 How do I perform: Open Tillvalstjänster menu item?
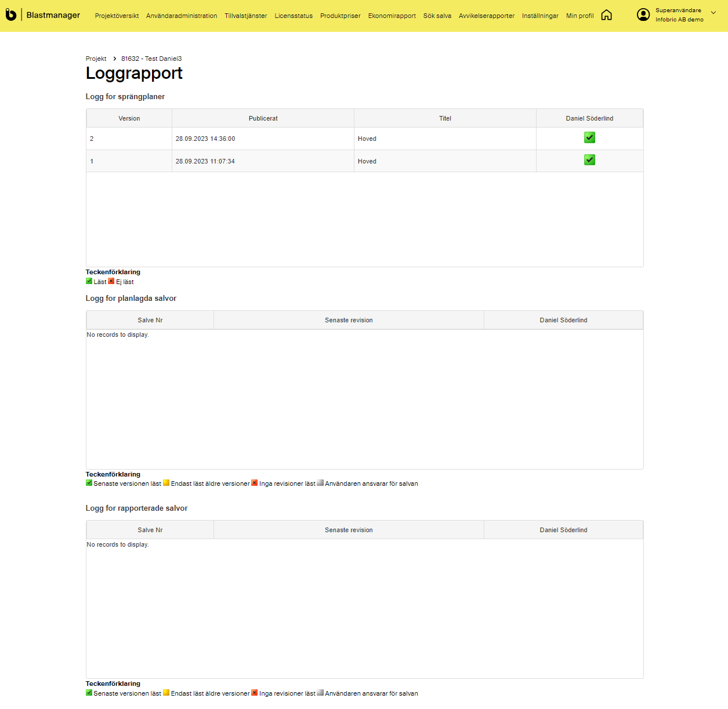click(246, 16)
